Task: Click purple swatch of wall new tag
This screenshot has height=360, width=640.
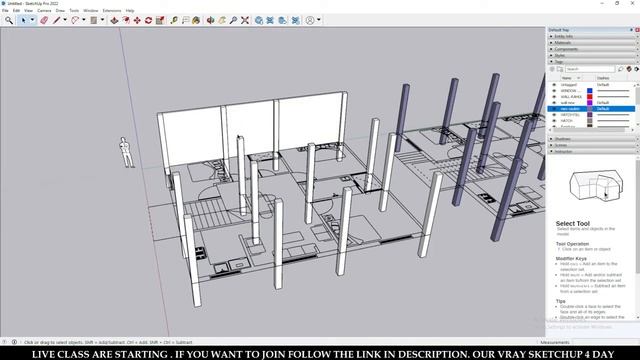Action: tap(589, 103)
